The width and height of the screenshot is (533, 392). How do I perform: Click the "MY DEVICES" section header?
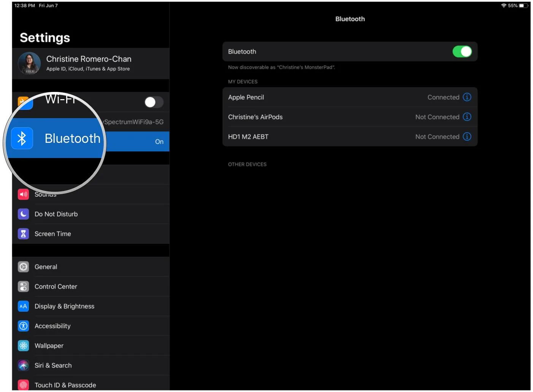(x=243, y=82)
